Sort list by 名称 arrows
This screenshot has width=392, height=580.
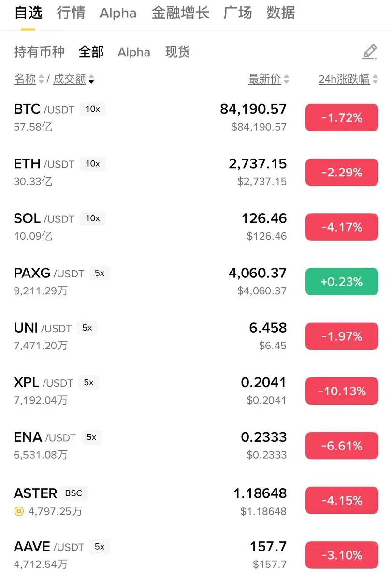[x=41, y=79]
